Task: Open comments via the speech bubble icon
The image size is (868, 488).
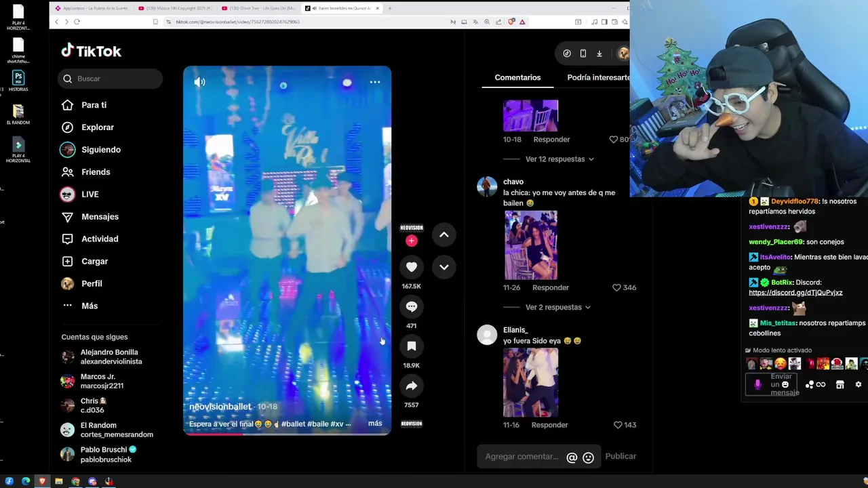Action: 412,306
